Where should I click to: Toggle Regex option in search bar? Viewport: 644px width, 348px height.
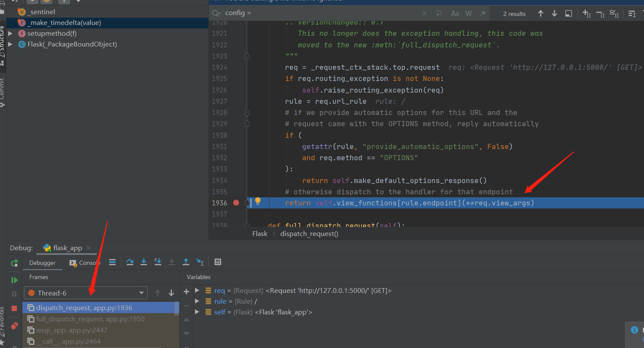(x=483, y=13)
